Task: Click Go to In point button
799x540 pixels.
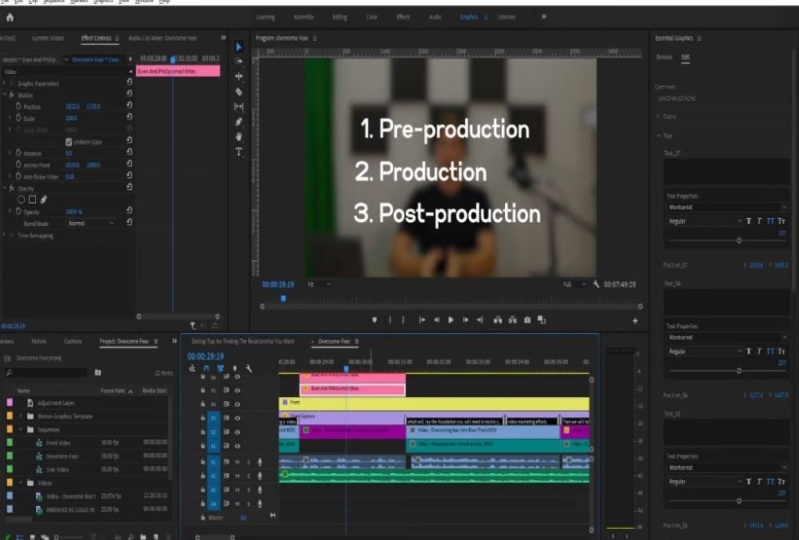Action: (422, 320)
